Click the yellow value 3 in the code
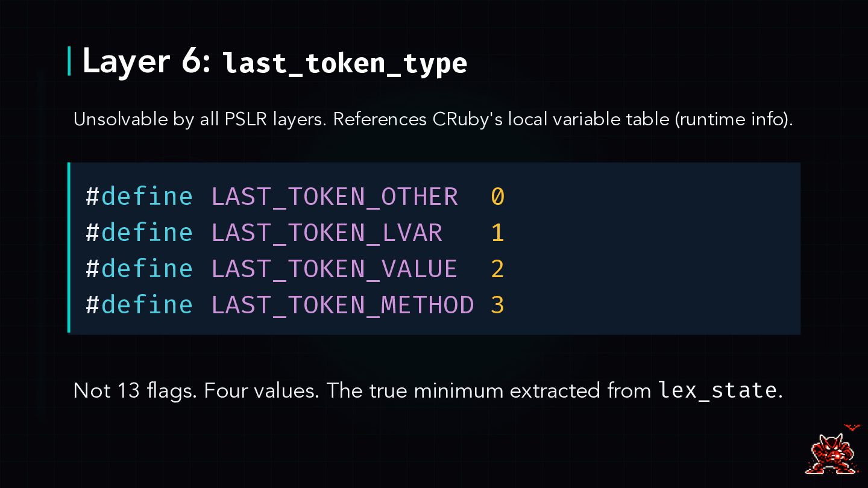868x488 pixels. pyautogui.click(x=497, y=305)
